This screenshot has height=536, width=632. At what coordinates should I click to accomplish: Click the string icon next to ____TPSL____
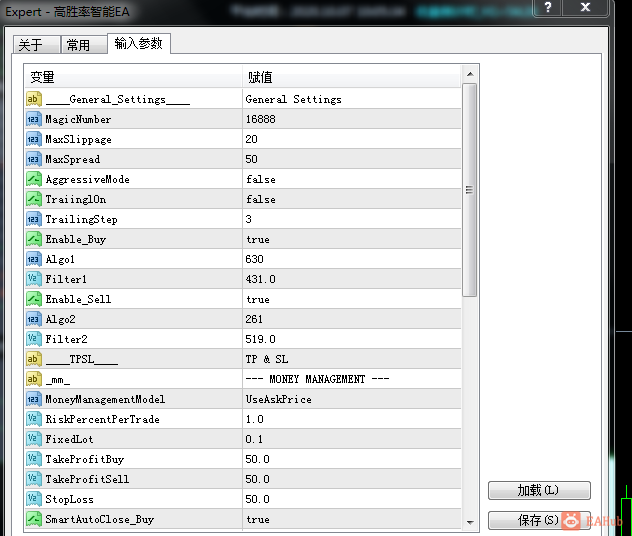coord(34,359)
